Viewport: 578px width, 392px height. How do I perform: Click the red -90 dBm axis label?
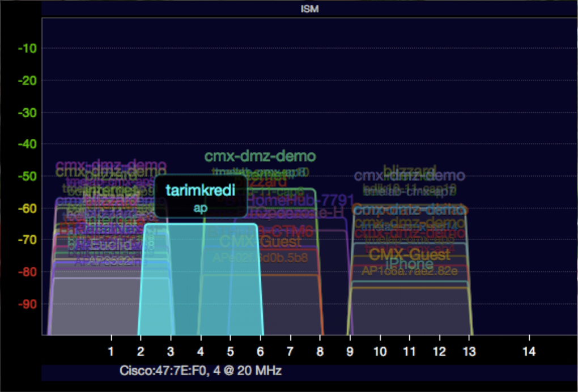pos(28,304)
